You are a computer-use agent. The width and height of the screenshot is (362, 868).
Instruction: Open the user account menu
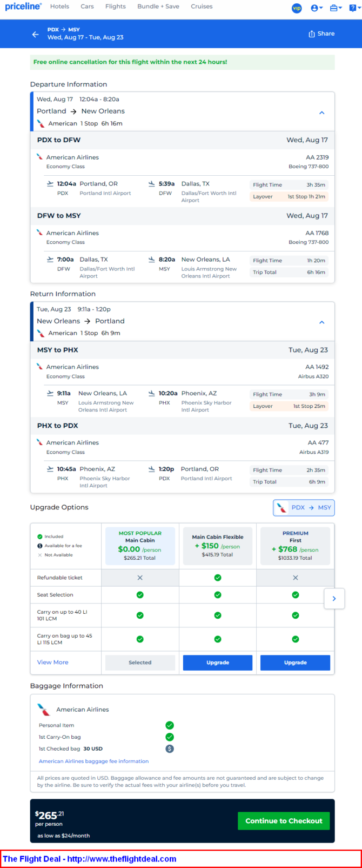[317, 8]
